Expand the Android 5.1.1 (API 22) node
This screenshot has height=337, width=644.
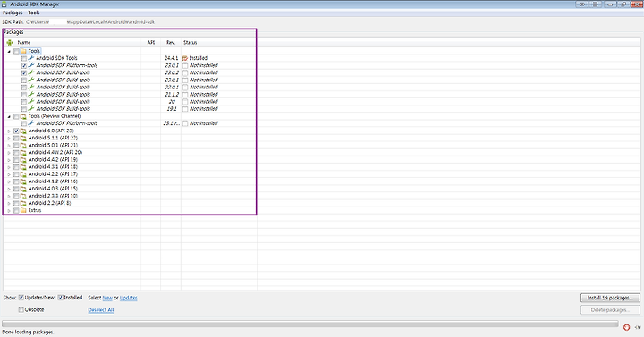9,139
